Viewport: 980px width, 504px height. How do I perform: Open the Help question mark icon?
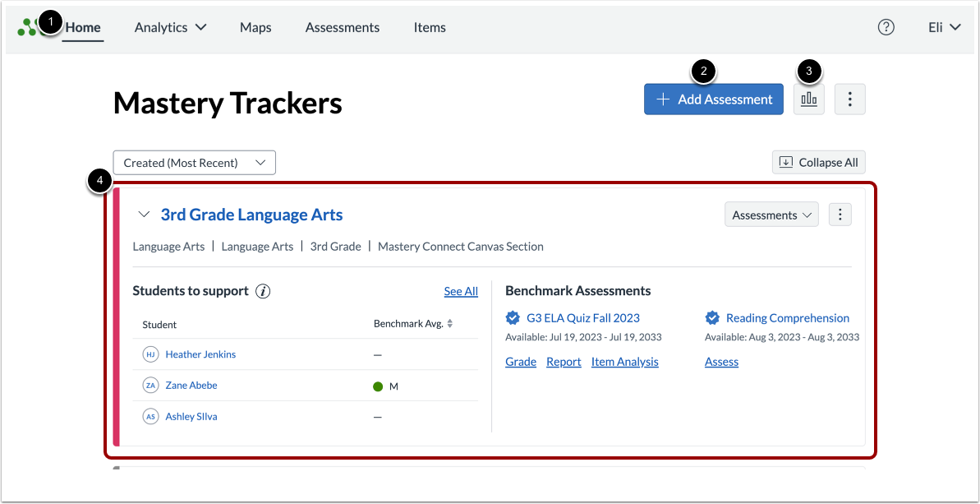click(886, 27)
